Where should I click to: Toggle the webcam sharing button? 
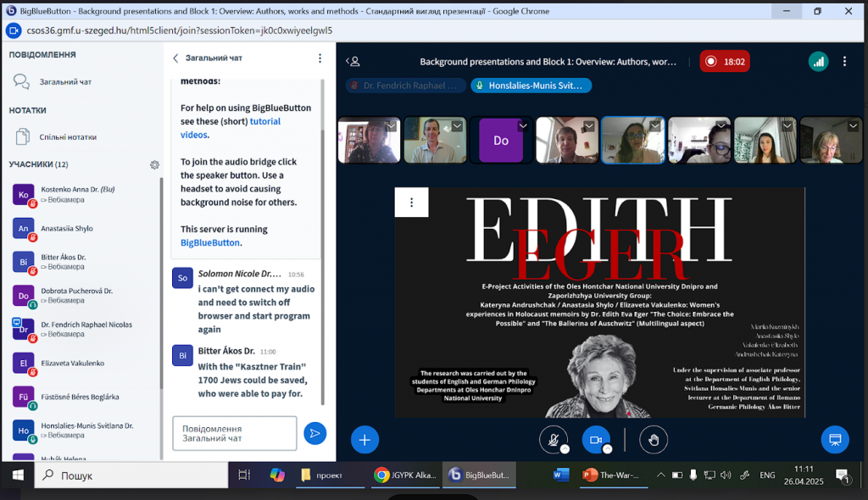tap(595, 439)
